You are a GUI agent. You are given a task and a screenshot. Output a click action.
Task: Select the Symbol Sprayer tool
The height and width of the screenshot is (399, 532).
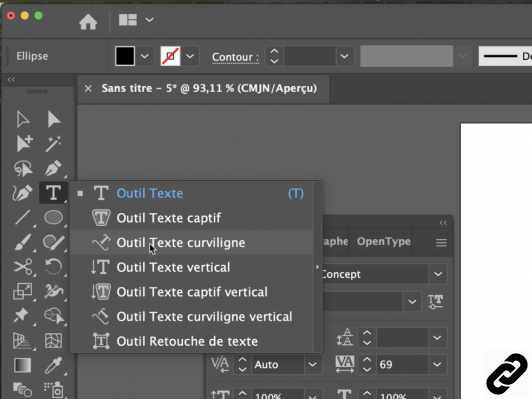click(53, 390)
